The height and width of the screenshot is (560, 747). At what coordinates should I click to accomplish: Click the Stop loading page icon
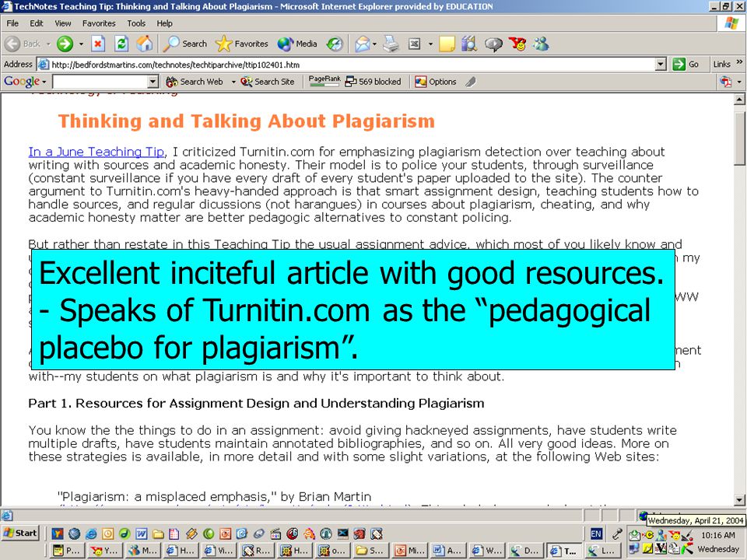[98, 44]
